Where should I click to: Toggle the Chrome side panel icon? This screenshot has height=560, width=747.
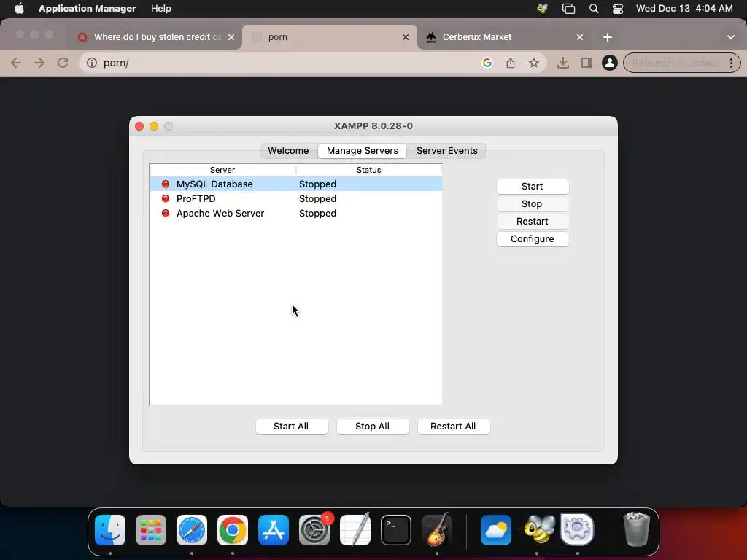[586, 63]
